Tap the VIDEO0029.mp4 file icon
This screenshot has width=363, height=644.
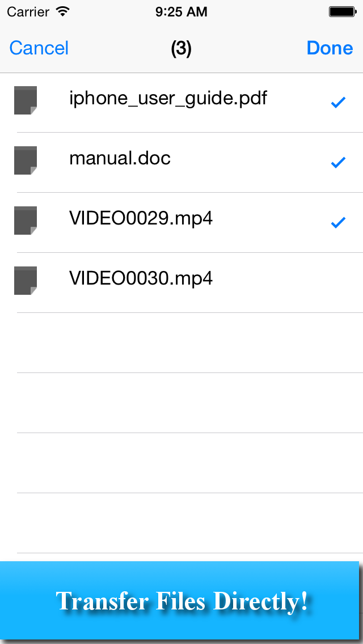click(x=26, y=221)
